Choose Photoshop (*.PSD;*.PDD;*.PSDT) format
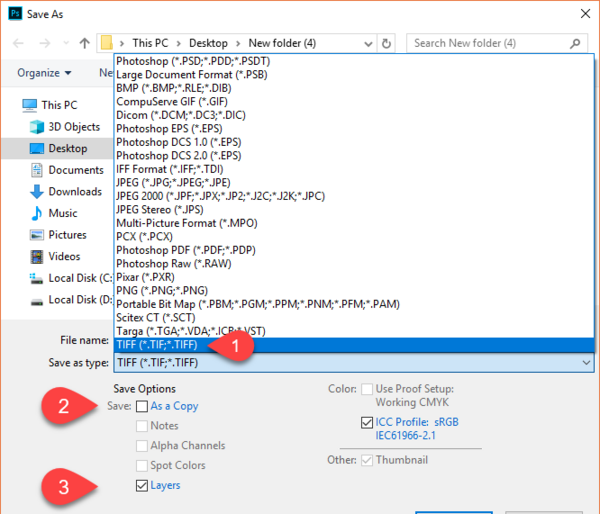The width and height of the screenshot is (600, 514). click(x=354, y=61)
